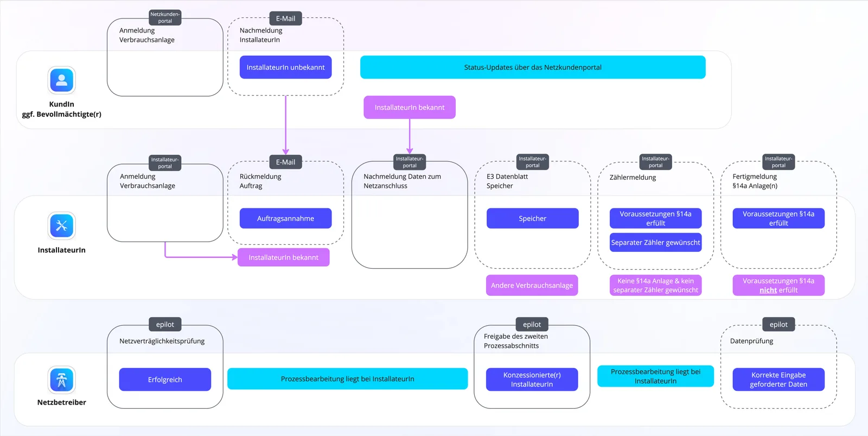Click KundIn ggf. Bevollmächtigte(r) label
Screen dimensions: 868x436
(x=62, y=109)
